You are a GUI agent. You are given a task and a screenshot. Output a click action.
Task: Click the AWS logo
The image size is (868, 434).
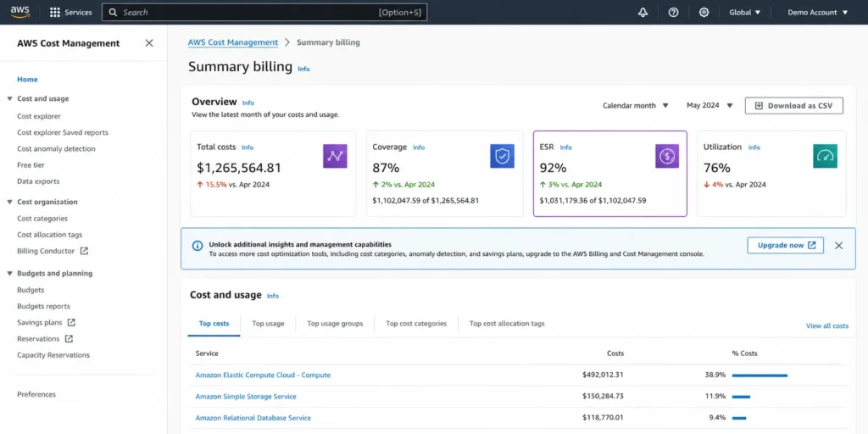(20, 12)
